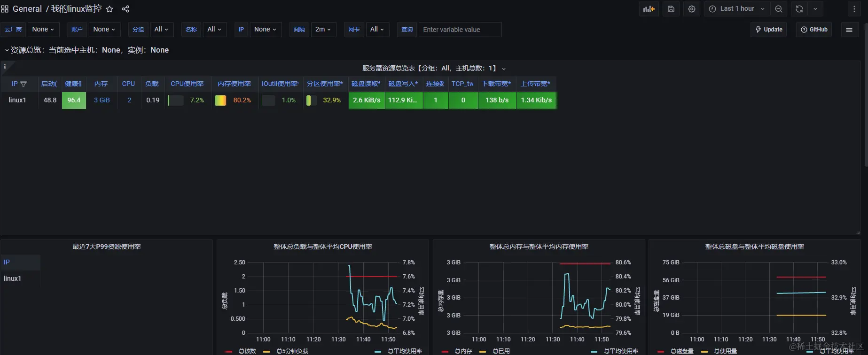Sort by CPU使用率 column header

[x=187, y=84]
